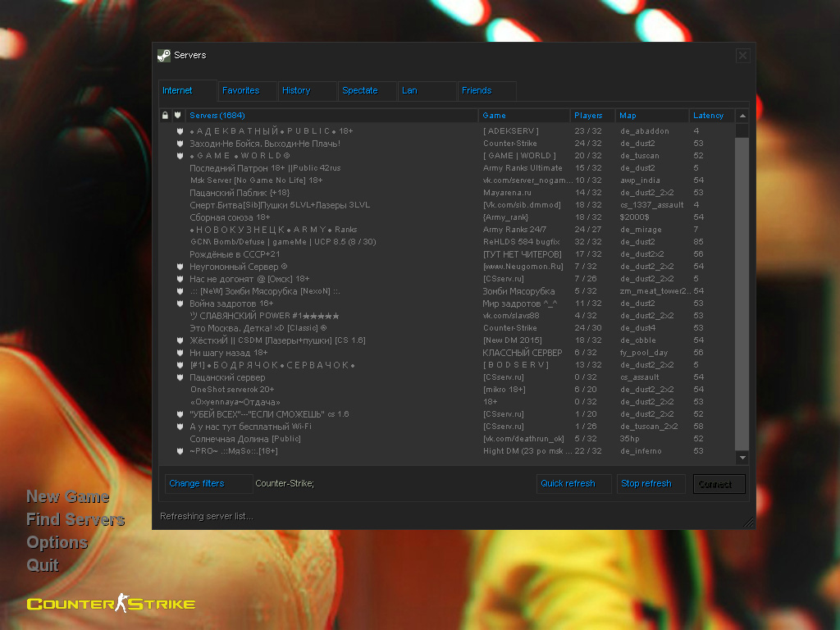
Task: Click shield icon on the zm_meat_tower2 row
Action: pyautogui.click(x=180, y=291)
